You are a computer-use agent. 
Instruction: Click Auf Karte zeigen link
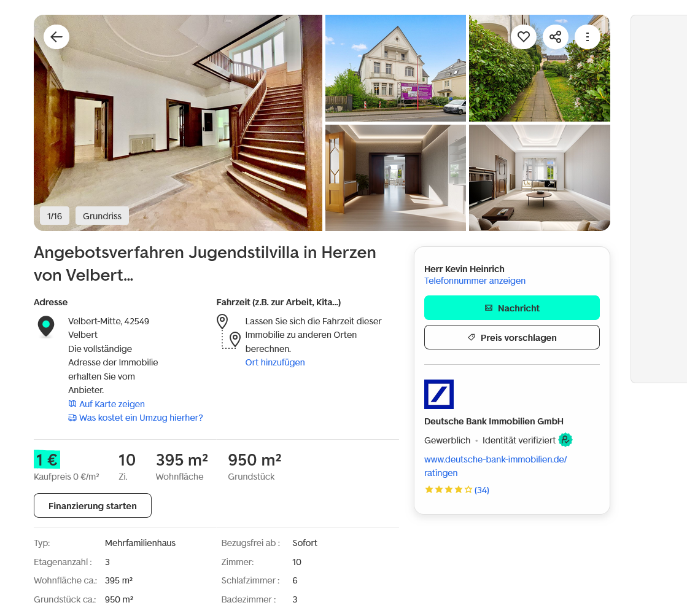pyautogui.click(x=106, y=404)
